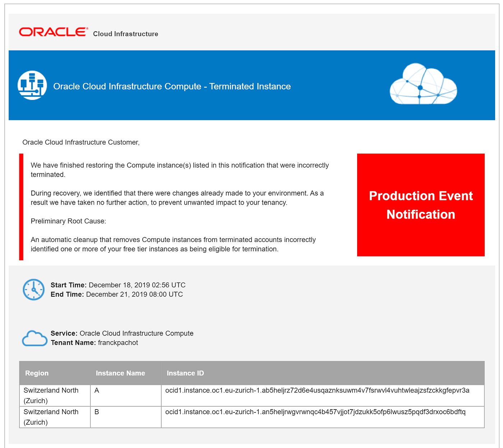Click the End Time value 'December 21, 2019 08:00 UTC'
The height and width of the screenshot is (448, 503).
point(134,294)
